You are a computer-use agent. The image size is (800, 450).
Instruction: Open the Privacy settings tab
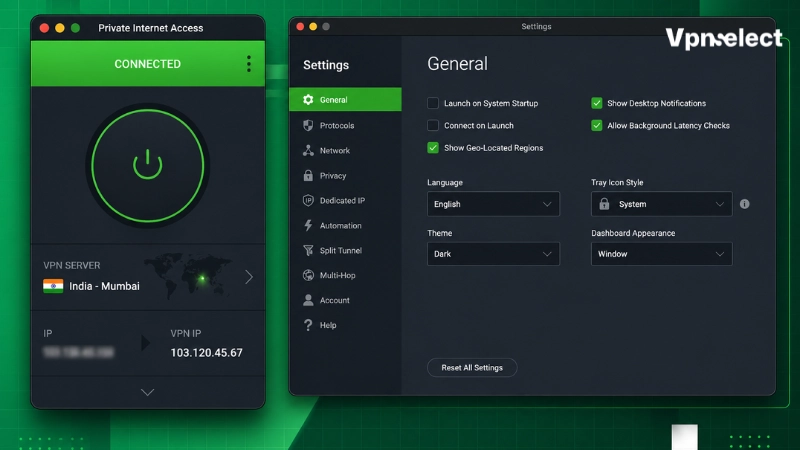click(x=345, y=175)
